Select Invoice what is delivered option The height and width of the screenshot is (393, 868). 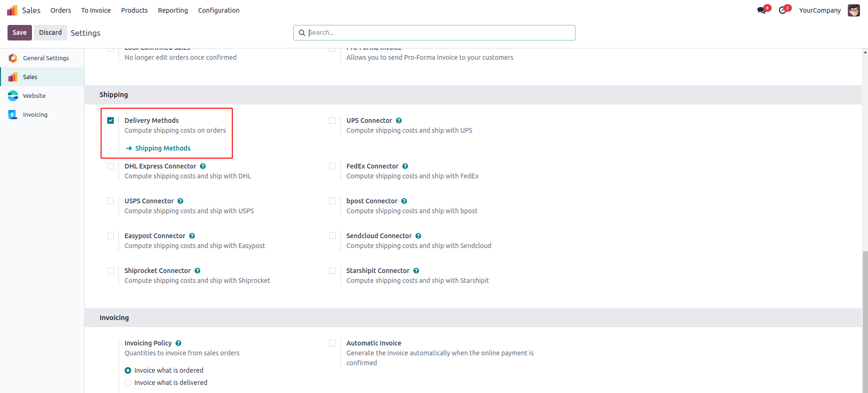point(128,383)
